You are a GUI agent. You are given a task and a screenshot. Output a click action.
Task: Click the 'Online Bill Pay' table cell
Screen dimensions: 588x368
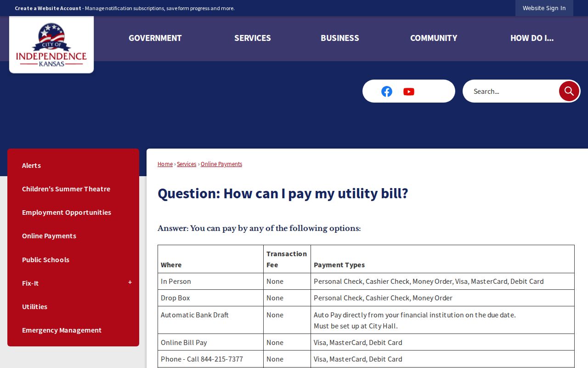[210, 342]
